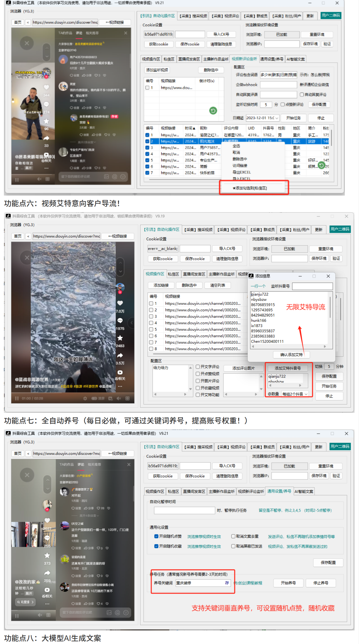Click the 添加艾特抖音号 button
Image resolution: width=359 pixels, height=644 pixels.
(288, 368)
